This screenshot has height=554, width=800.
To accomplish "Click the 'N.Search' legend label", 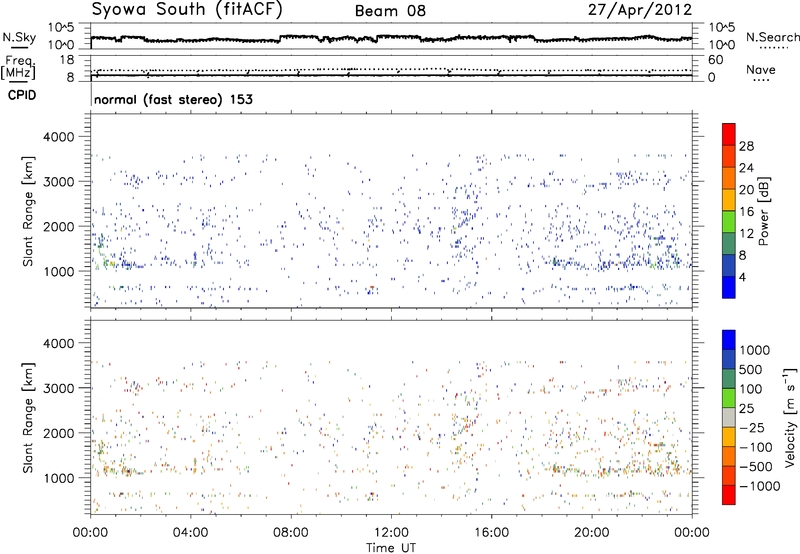I will coord(772,37).
